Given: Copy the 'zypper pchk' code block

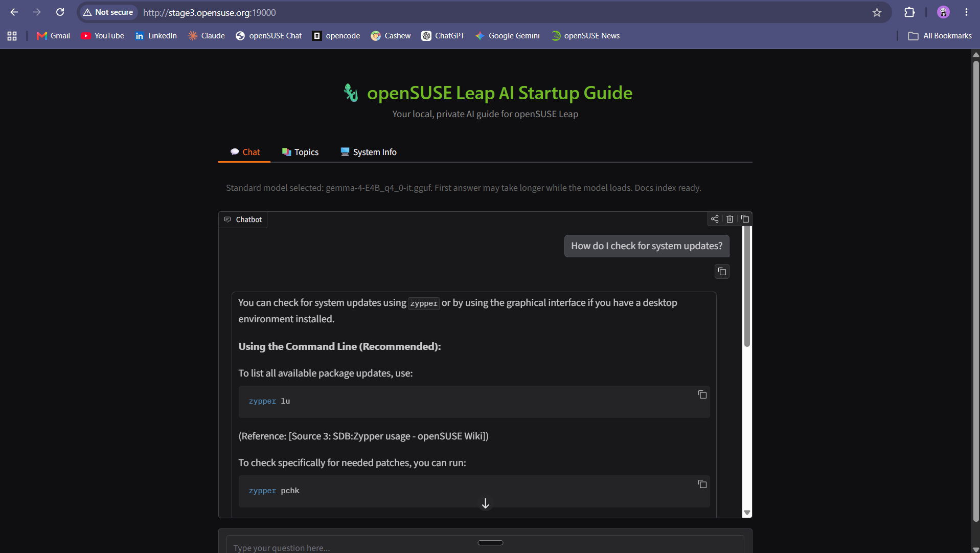Looking at the screenshot, I should point(702,484).
